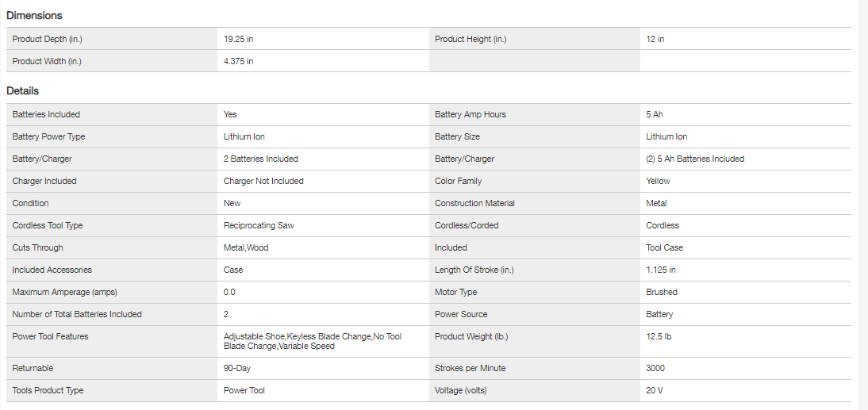Click the Details section heading
Viewport: 868px width, 410px height.
point(23,91)
